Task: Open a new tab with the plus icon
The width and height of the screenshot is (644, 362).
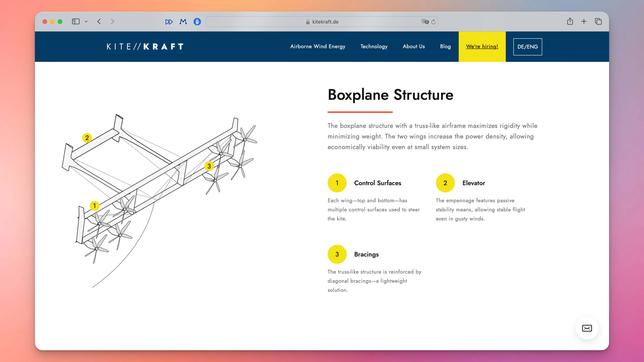Action: coord(584,21)
